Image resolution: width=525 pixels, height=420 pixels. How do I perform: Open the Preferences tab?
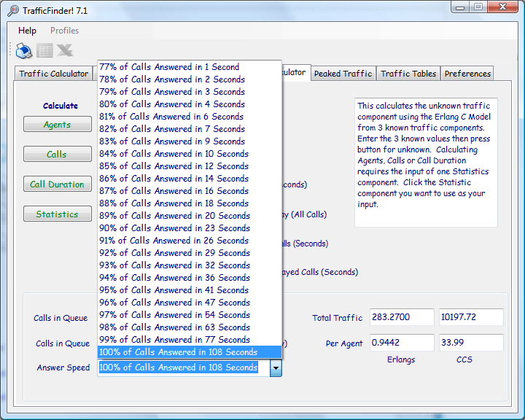point(467,74)
